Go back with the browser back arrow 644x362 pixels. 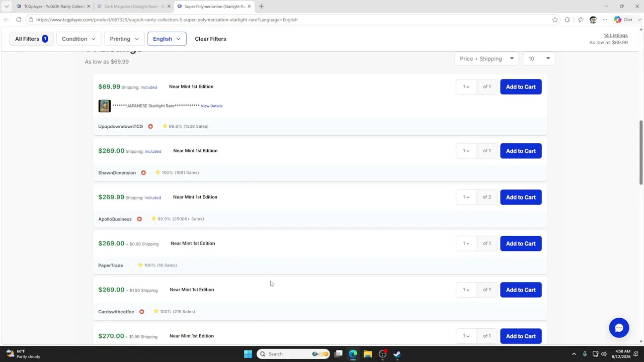click(6, 20)
